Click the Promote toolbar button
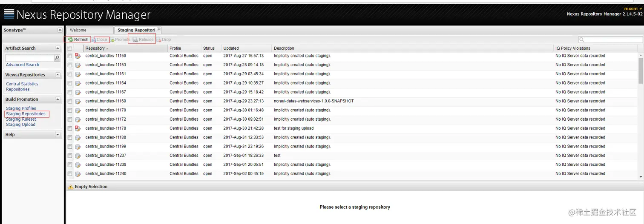 point(120,40)
